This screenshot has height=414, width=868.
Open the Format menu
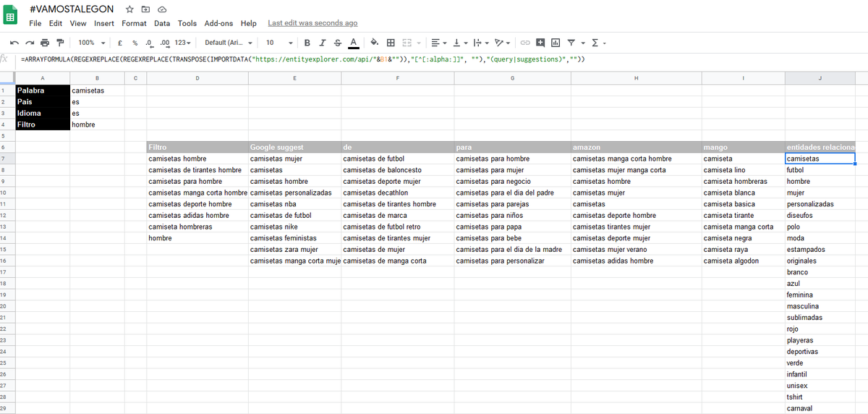click(134, 23)
